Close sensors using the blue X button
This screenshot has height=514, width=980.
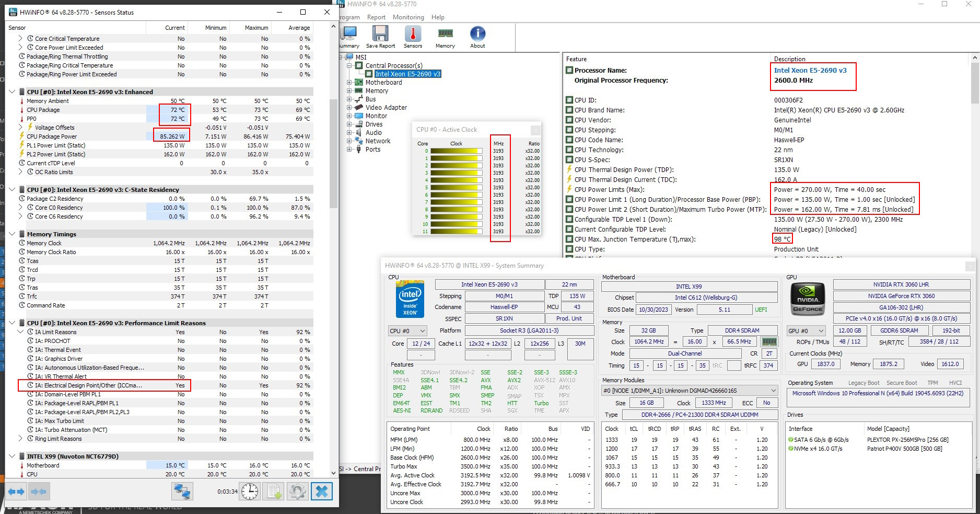(x=322, y=492)
